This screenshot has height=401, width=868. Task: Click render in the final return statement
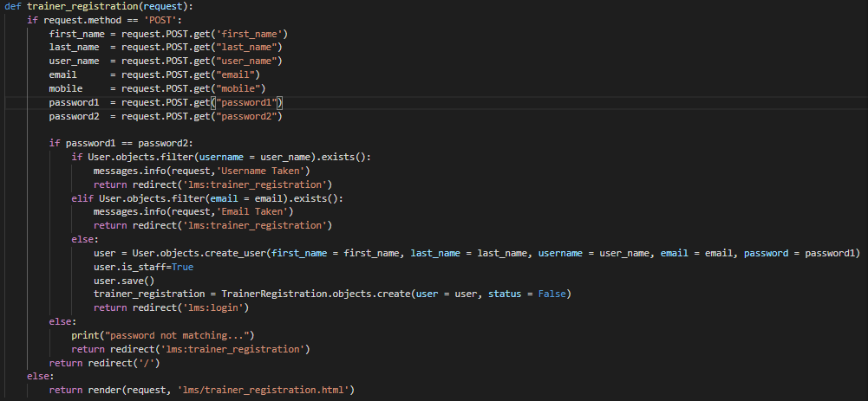(105, 390)
